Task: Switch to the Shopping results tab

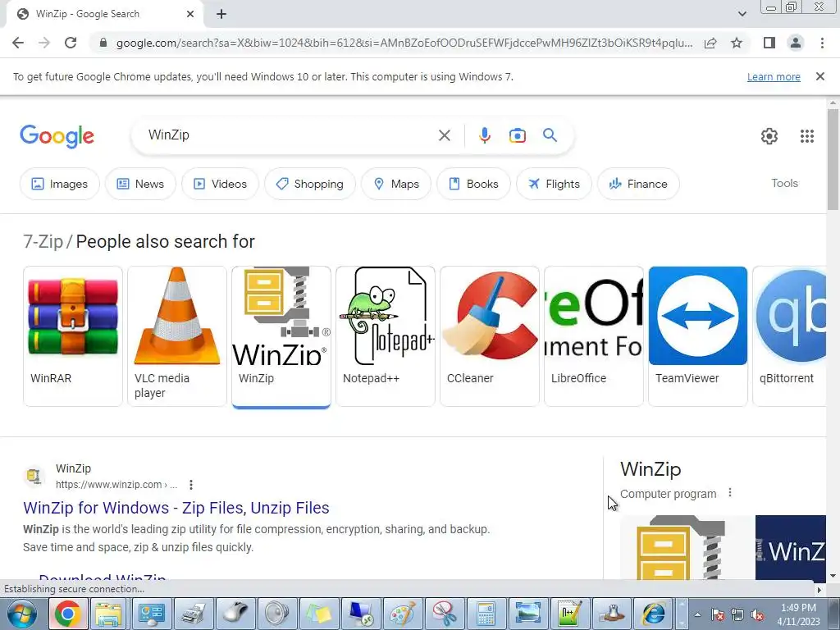Action: click(309, 184)
